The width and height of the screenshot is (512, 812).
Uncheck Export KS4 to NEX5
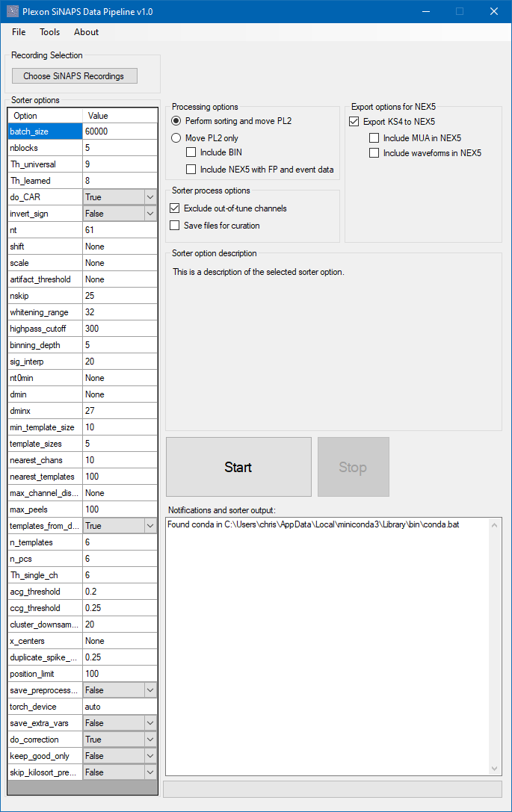coord(354,121)
